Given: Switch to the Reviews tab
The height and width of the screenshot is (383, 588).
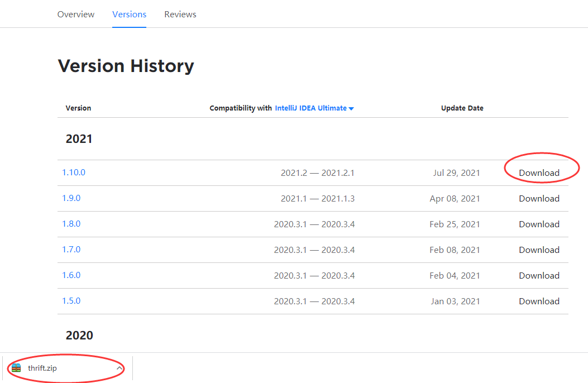Looking at the screenshot, I should pos(180,15).
